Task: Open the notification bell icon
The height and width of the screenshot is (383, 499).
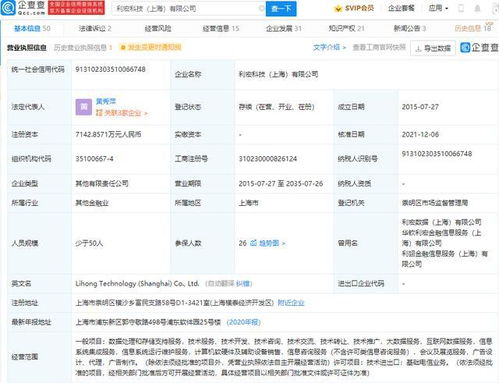Action: (477, 9)
